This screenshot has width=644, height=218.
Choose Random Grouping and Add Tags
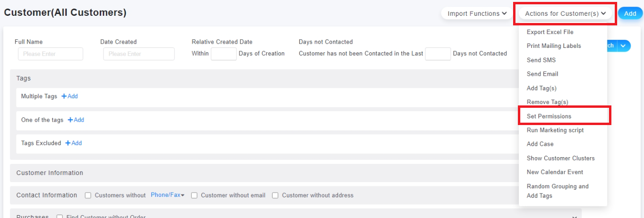[x=557, y=191]
